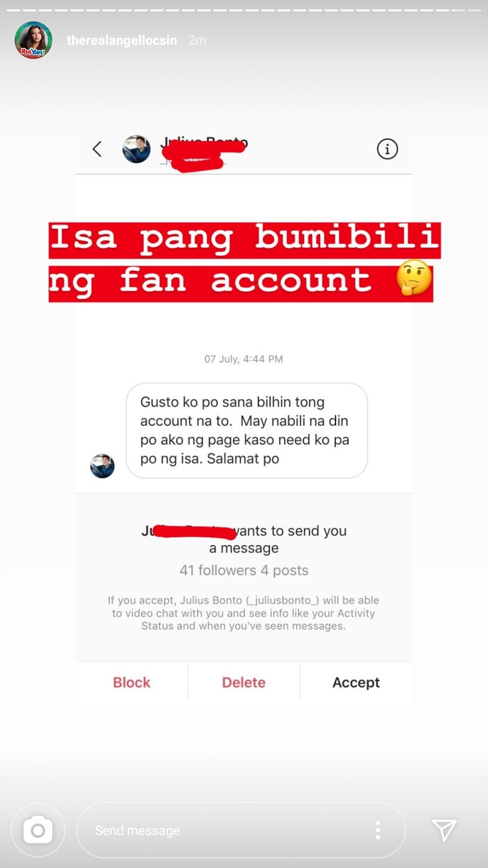Image resolution: width=488 pixels, height=868 pixels.
Task: Tap the back chevron in chat header
Action: click(97, 149)
